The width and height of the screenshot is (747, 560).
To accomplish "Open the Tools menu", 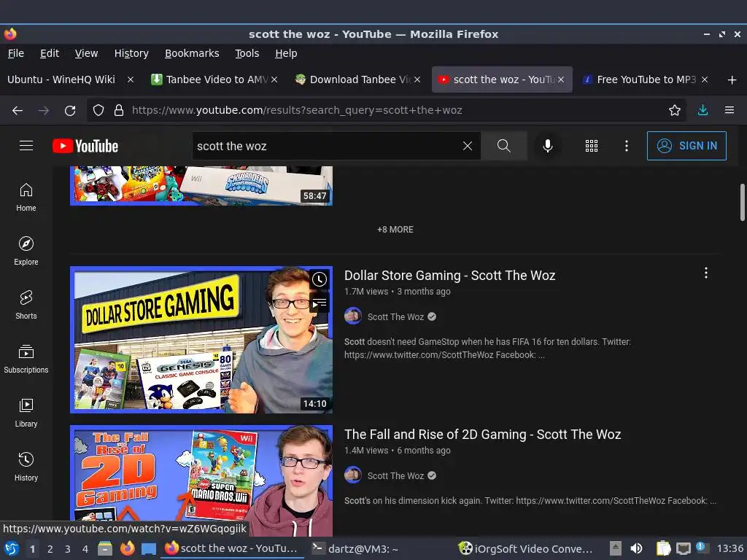I will [x=247, y=53].
